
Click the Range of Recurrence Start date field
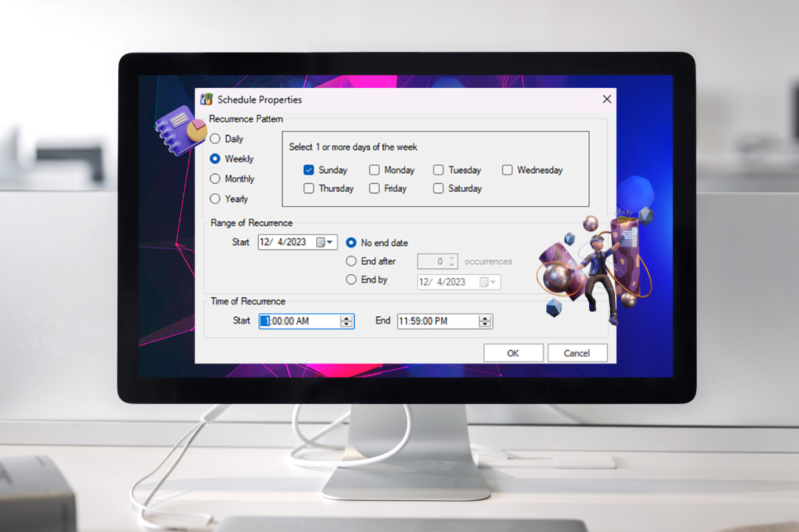point(285,242)
